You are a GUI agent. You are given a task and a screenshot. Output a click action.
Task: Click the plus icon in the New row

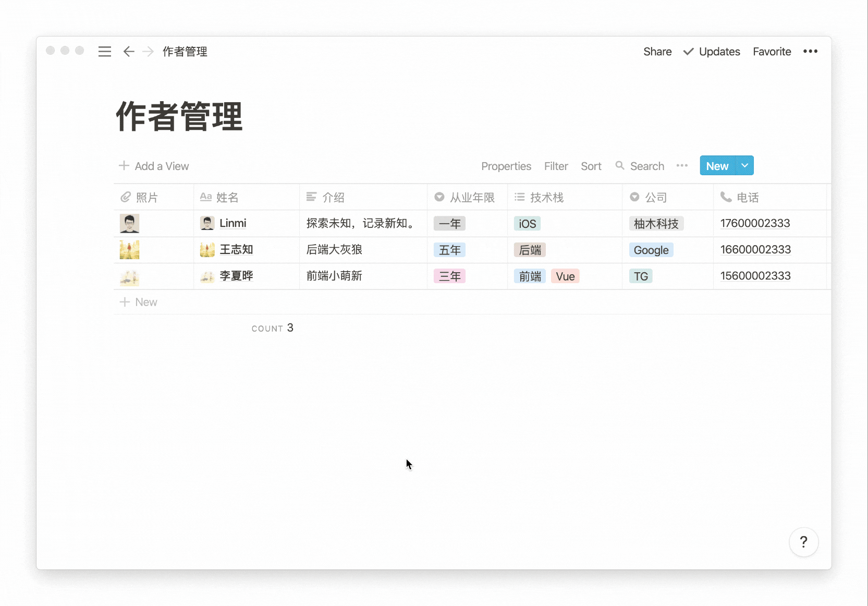[125, 302]
